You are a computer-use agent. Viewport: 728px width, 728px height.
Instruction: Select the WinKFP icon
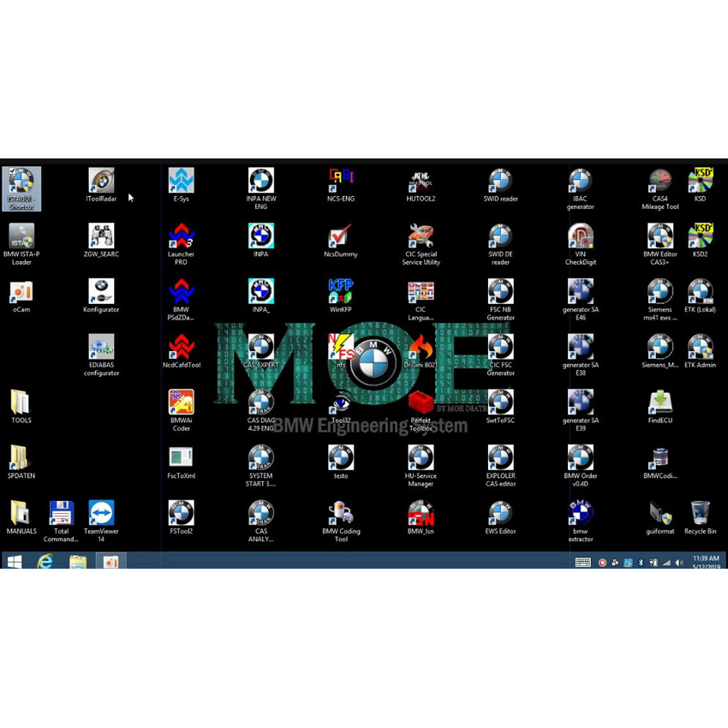[x=341, y=296]
